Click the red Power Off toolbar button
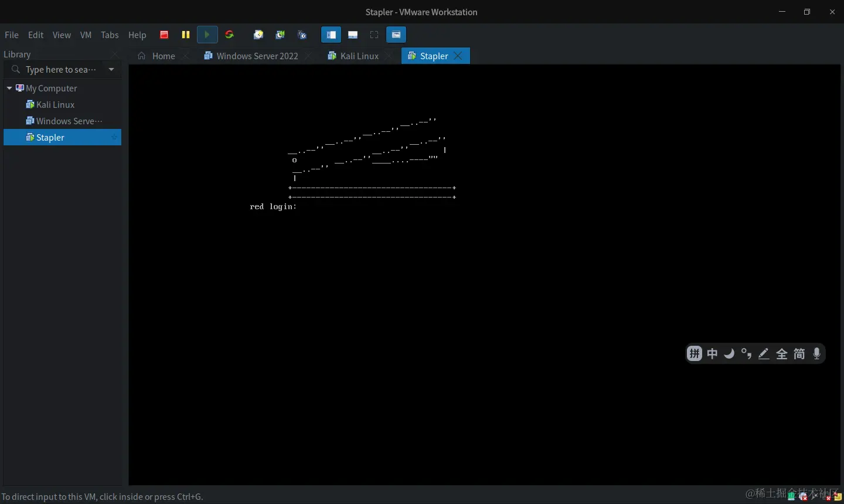Viewport: 844px width, 504px height. (164, 35)
